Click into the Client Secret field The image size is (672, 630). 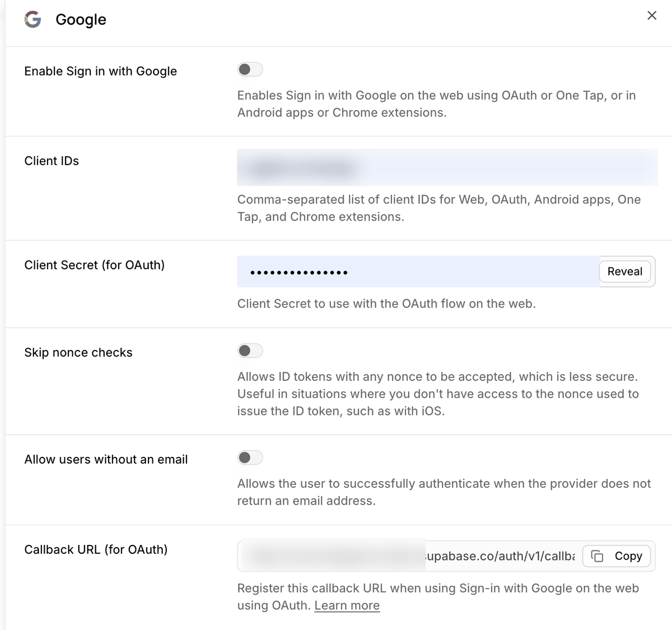pyautogui.click(x=418, y=272)
